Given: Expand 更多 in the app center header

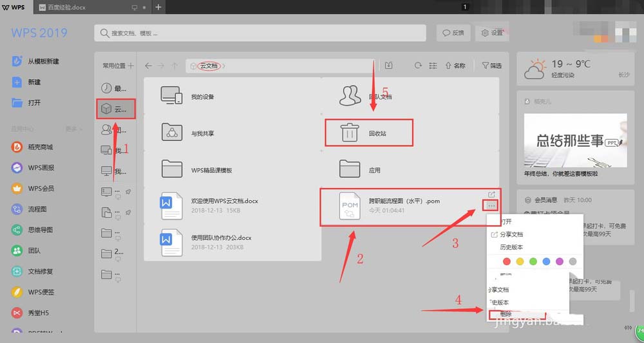Looking at the screenshot, I should click(x=73, y=129).
